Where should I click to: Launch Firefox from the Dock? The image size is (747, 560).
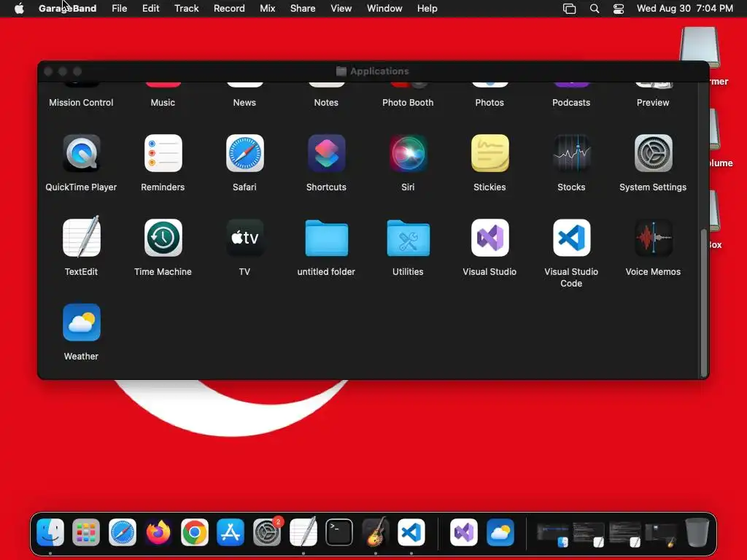[158, 532]
